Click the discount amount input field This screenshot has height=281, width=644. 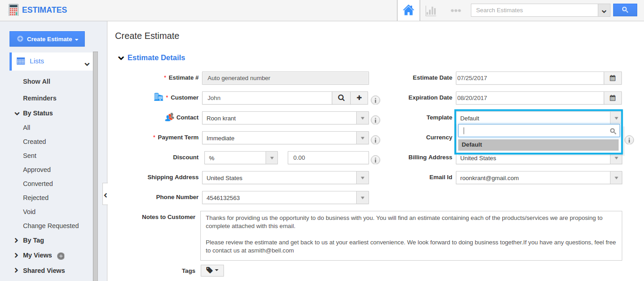point(328,158)
